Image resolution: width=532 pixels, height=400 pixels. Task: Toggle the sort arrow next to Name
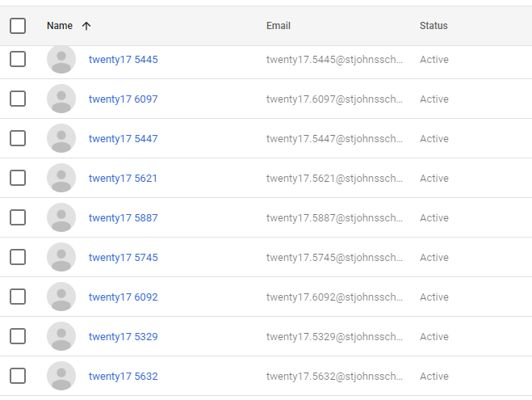(86, 26)
